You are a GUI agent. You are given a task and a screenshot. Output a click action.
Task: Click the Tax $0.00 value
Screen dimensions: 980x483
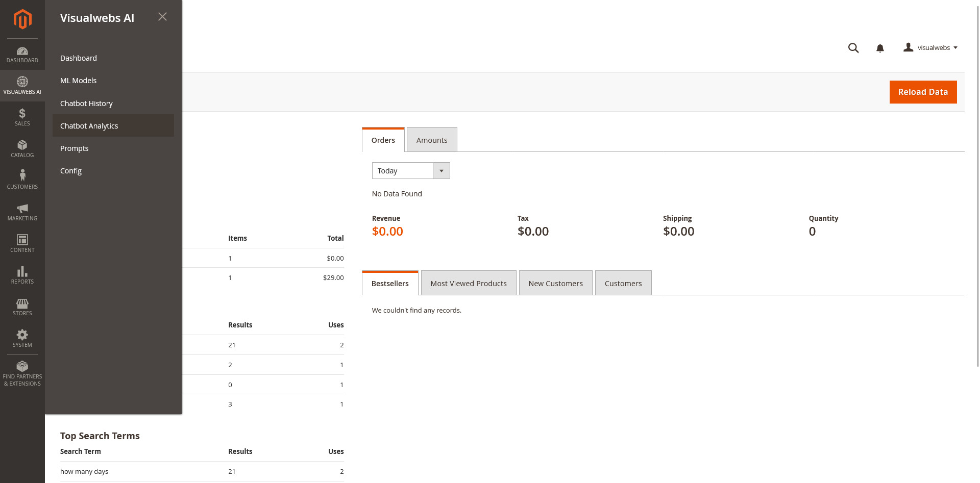(533, 232)
